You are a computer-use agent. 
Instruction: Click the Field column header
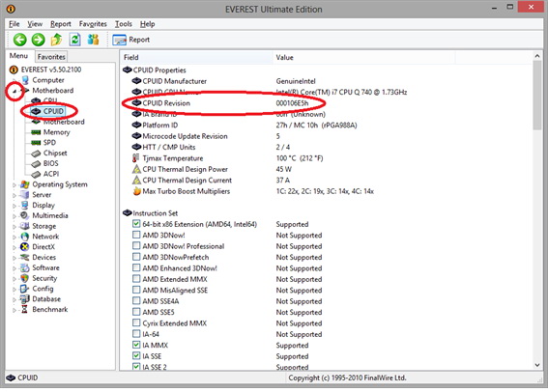coord(197,57)
